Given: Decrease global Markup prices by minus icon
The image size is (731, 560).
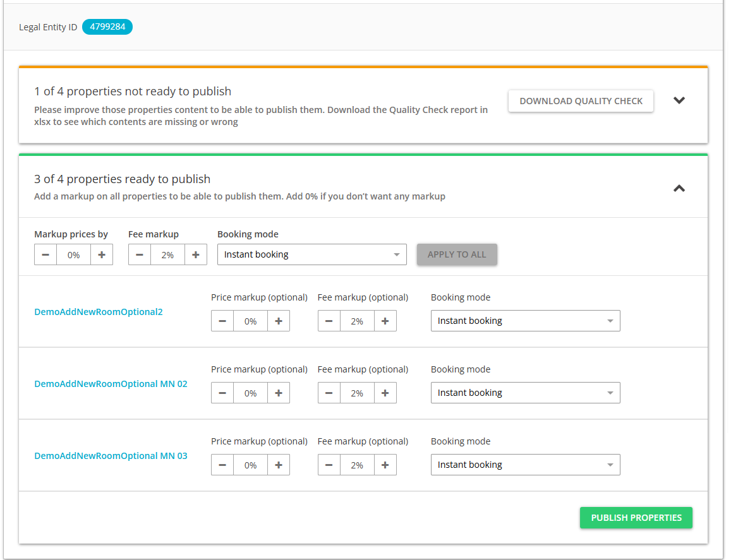Looking at the screenshot, I should click(45, 255).
